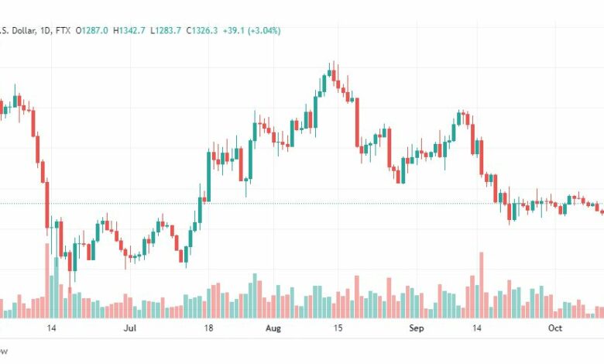This screenshot has width=604, height=364.
Task: Click the Sep label on time axis
Action: (417, 328)
